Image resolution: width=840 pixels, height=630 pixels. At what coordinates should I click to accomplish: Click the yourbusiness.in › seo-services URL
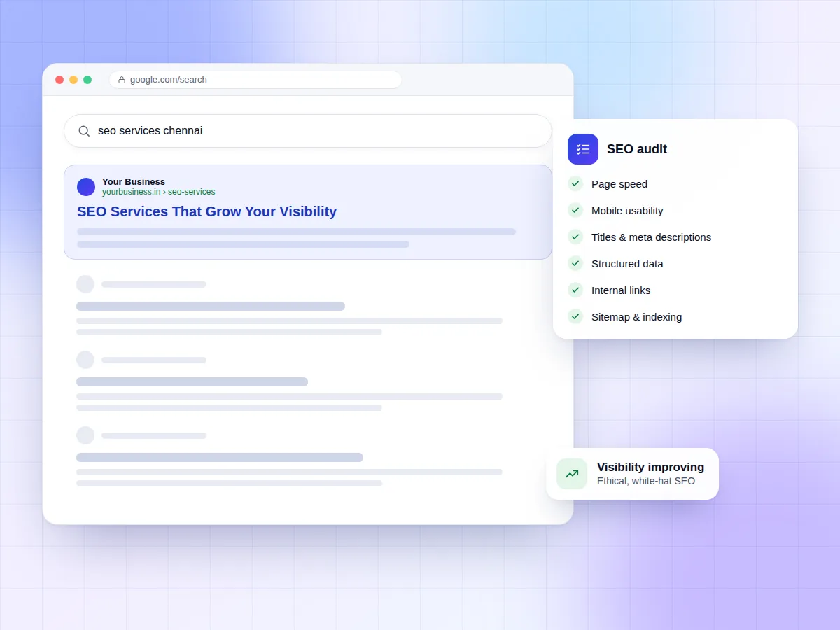point(159,192)
